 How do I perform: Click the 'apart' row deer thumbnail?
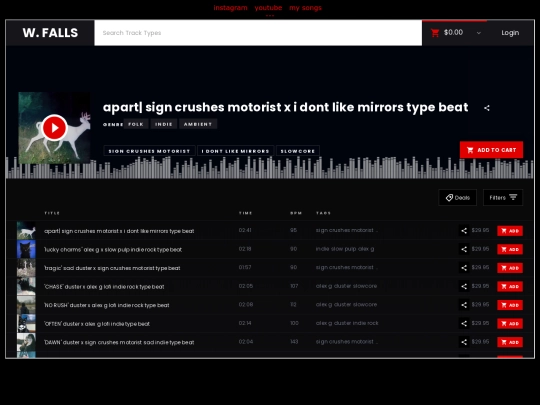26,231
